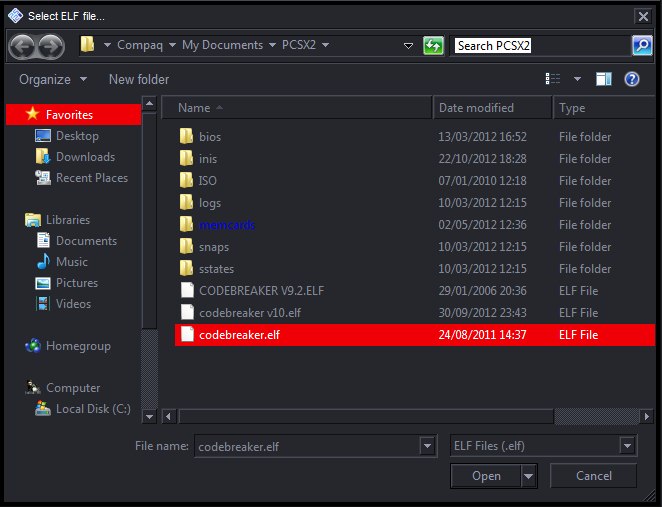This screenshot has width=662, height=507.
Task: Click date 29/01/2006 20:36
Action: point(482,290)
